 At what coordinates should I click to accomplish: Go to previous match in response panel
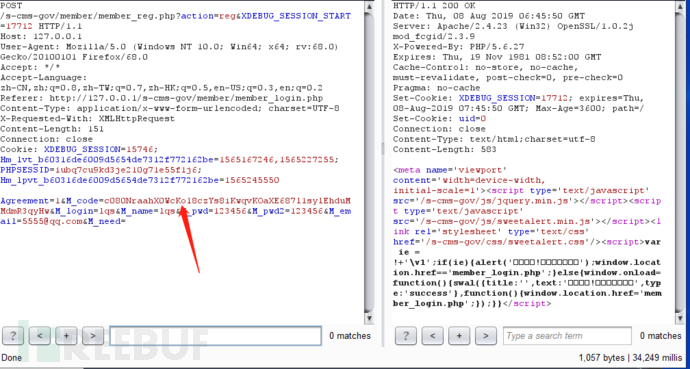(433, 336)
